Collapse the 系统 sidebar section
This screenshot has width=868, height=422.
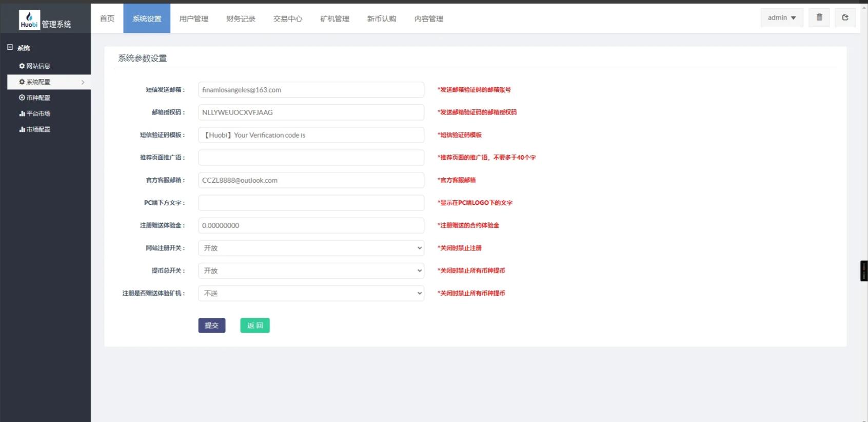pos(10,47)
